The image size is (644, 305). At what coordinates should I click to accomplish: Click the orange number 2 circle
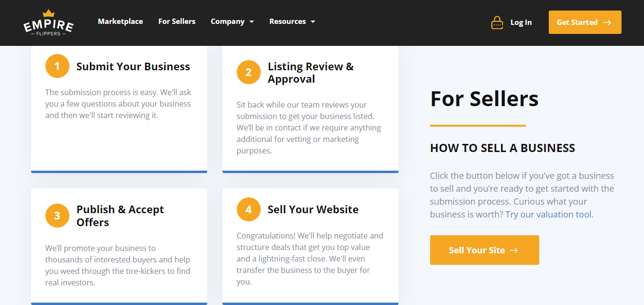249,72
